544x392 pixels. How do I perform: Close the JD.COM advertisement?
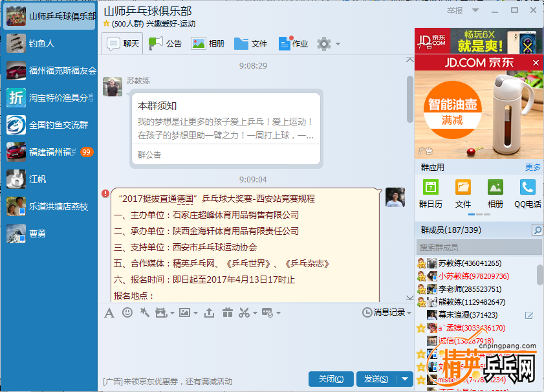(x=536, y=63)
